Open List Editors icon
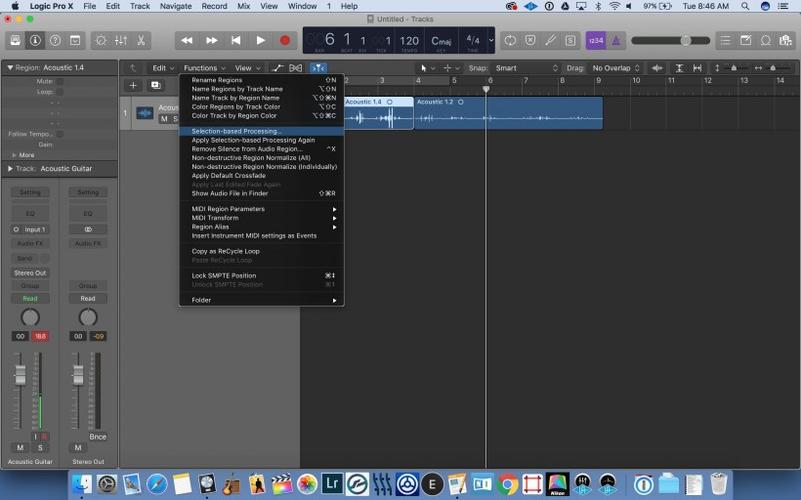This screenshot has width=801, height=500. [x=725, y=40]
